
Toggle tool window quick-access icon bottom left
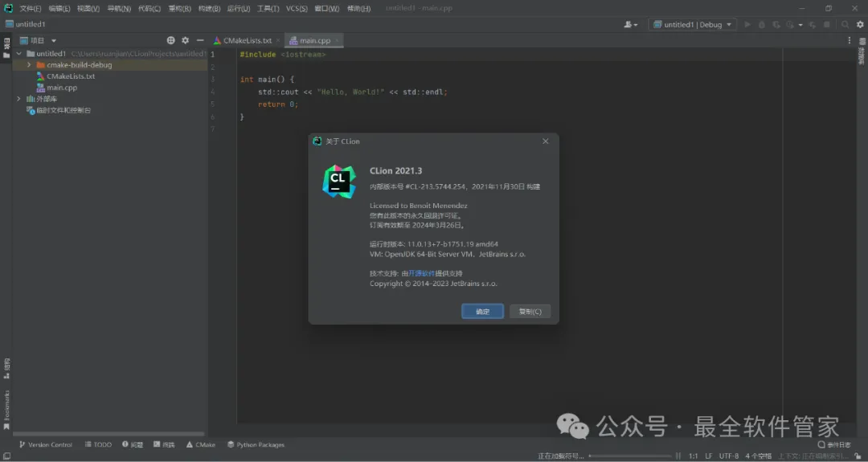point(6,456)
